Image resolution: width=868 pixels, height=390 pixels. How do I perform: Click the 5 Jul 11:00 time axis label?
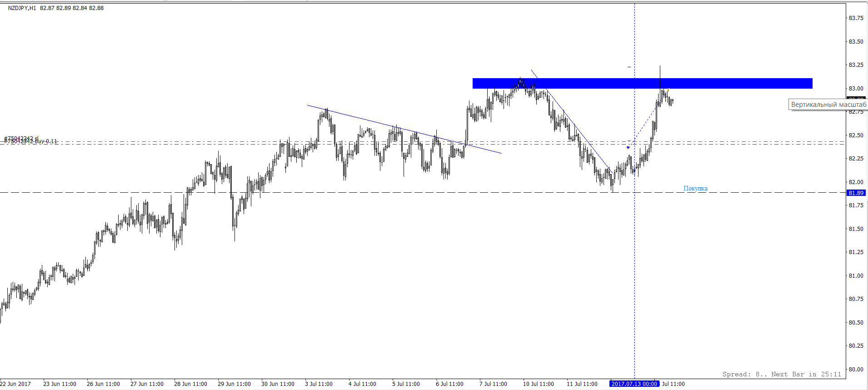(406, 384)
